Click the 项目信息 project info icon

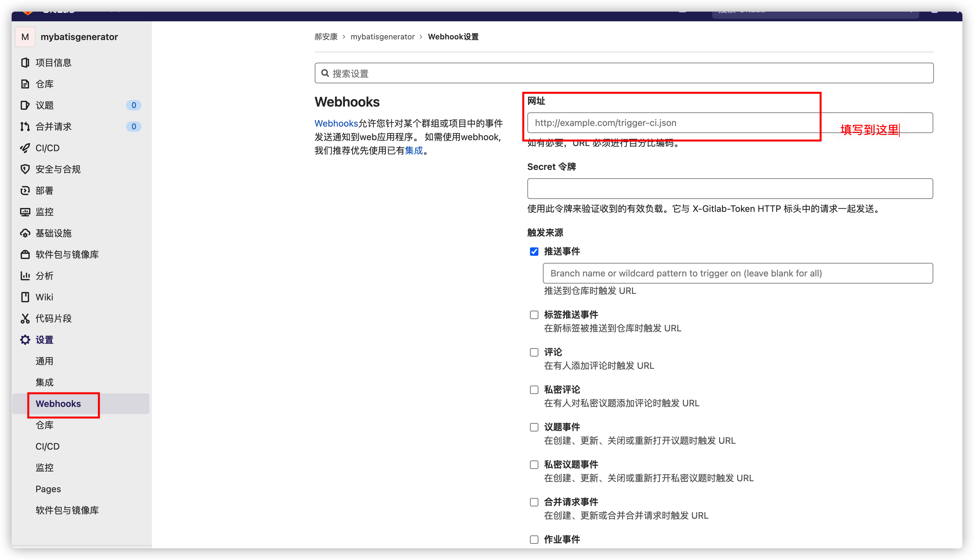coord(25,63)
